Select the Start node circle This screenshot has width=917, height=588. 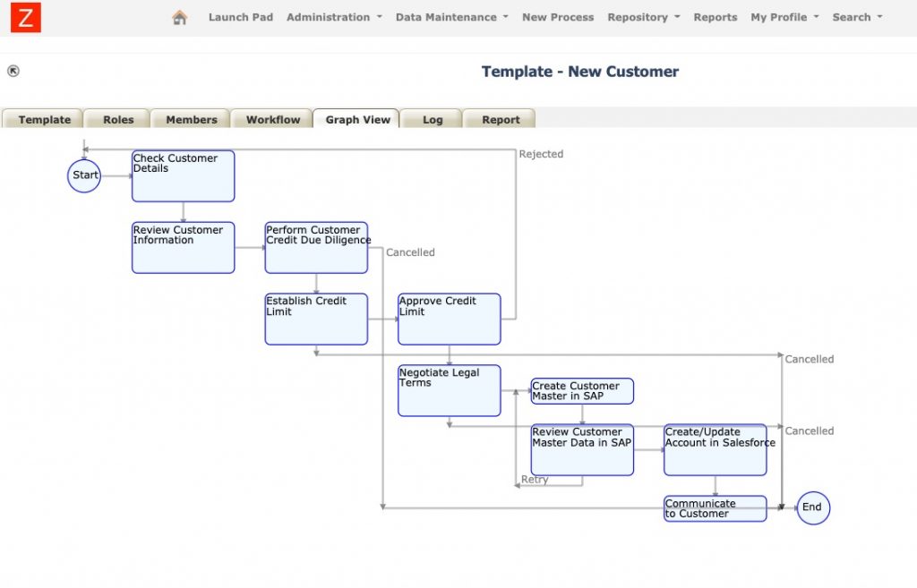pos(84,175)
